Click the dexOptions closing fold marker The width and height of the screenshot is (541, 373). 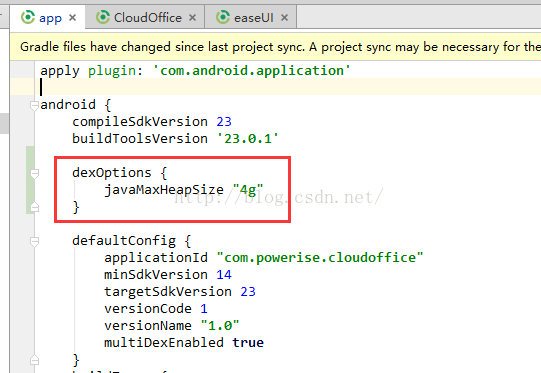pyautogui.click(x=34, y=207)
